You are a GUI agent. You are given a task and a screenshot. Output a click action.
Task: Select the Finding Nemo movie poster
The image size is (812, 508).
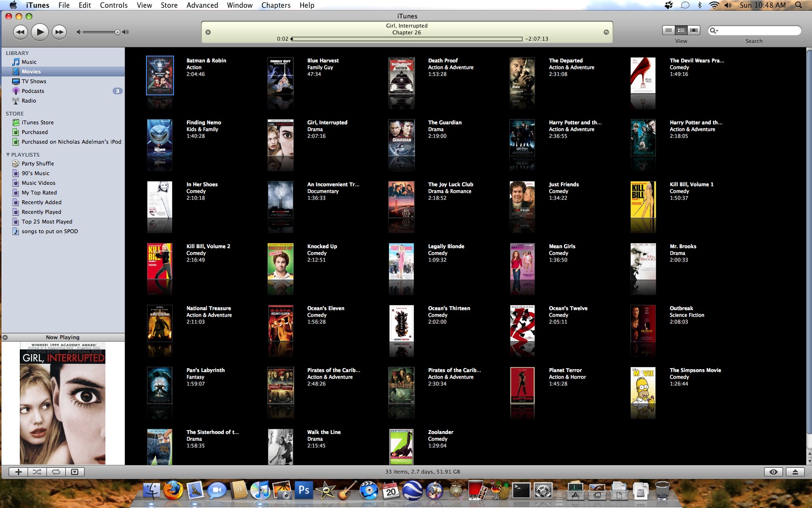click(159, 137)
